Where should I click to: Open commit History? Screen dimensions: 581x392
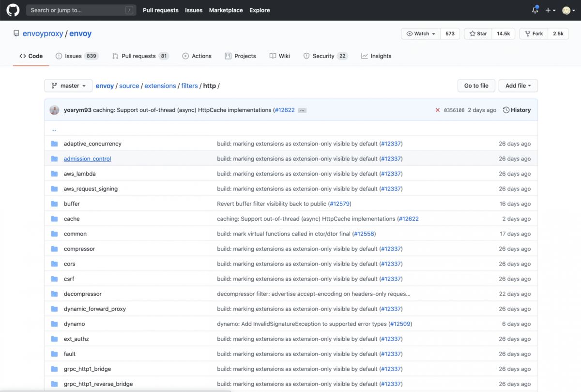click(x=517, y=110)
